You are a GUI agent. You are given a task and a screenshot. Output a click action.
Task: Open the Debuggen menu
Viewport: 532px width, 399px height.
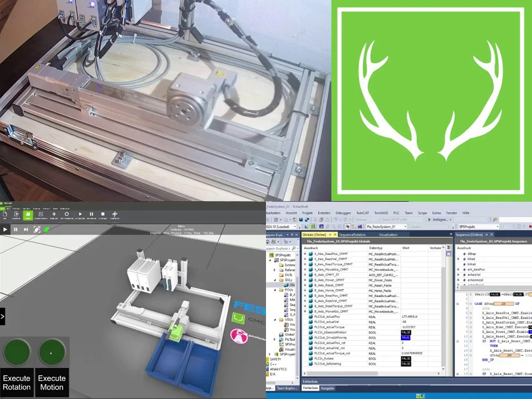pos(343,213)
